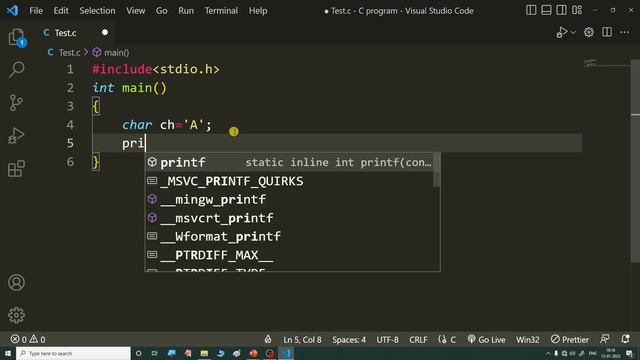This screenshot has height=360, width=640.
Task: Toggle the Secondary Side Bar layout button
Action: pos(561,10)
